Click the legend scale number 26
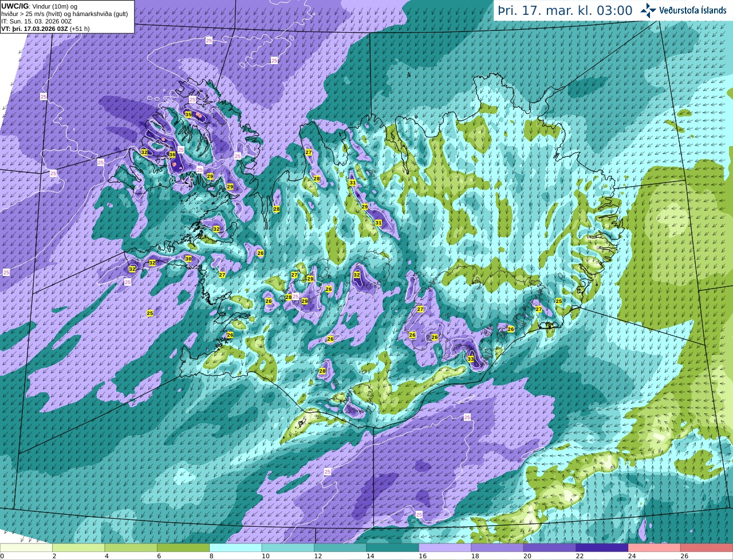 point(684,556)
